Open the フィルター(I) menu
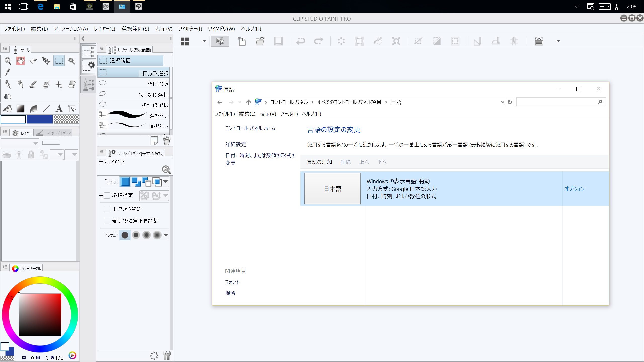Image resolution: width=644 pixels, height=362 pixels. click(190, 29)
